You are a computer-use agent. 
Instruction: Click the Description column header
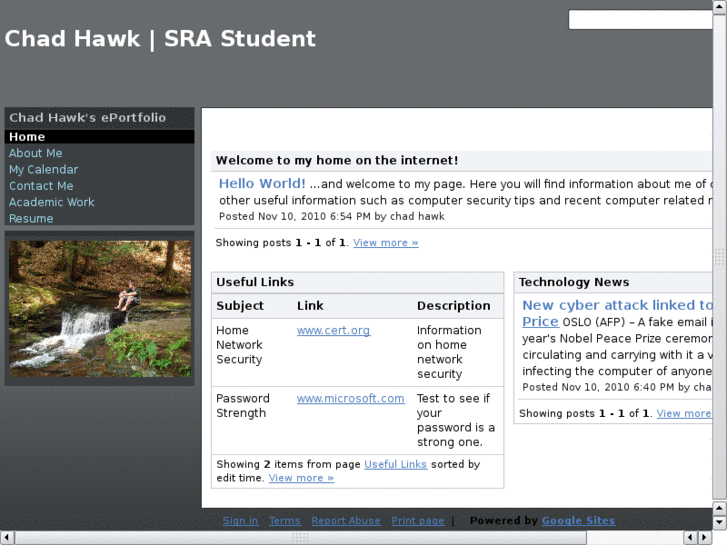(x=453, y=306)
